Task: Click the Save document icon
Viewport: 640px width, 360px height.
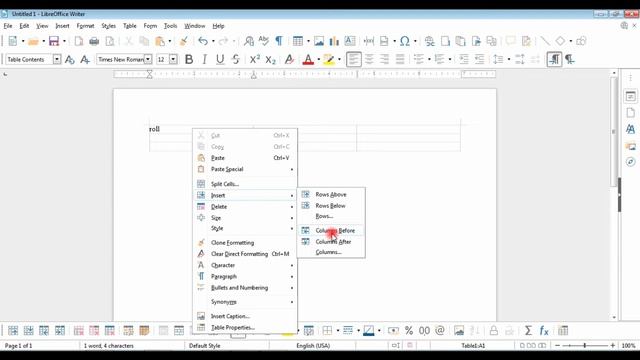Action: [53, 41]
